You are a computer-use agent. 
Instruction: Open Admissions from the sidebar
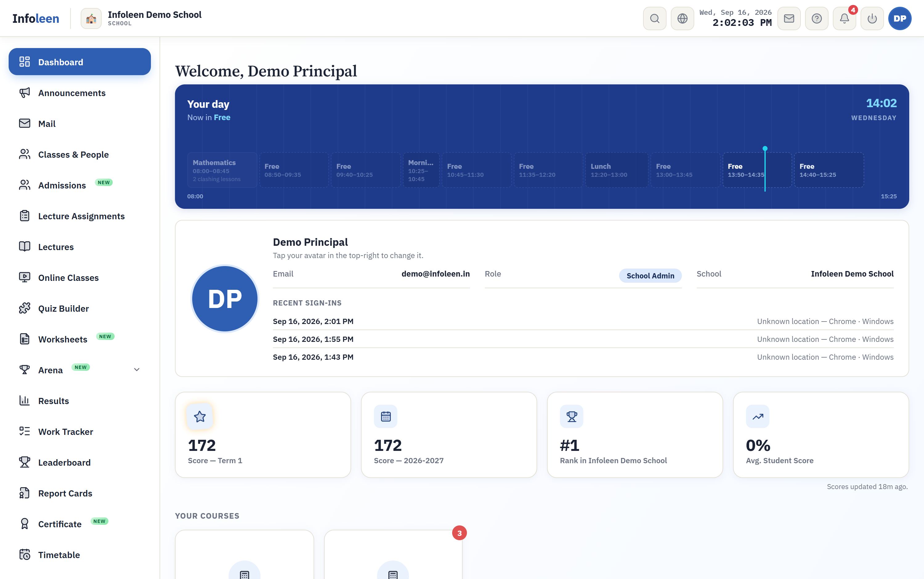pyautogui.click(x=80, y=185)
